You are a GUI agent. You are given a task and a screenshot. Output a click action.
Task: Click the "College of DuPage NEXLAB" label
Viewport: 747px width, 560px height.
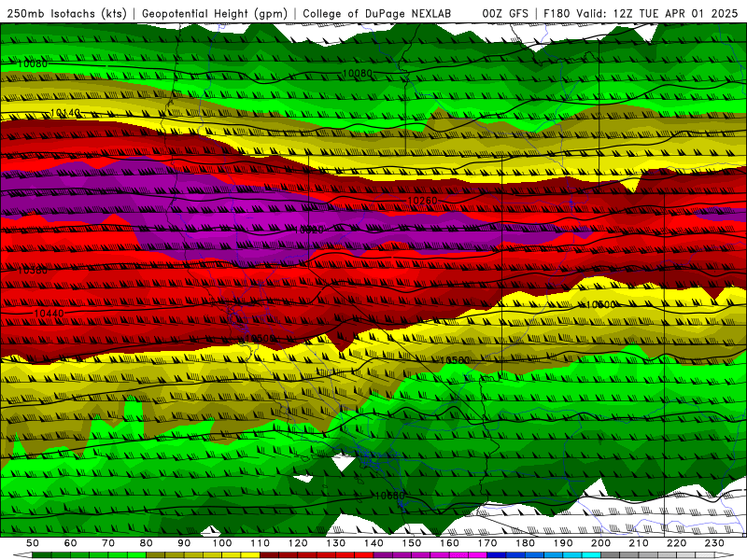click(376, 14)
